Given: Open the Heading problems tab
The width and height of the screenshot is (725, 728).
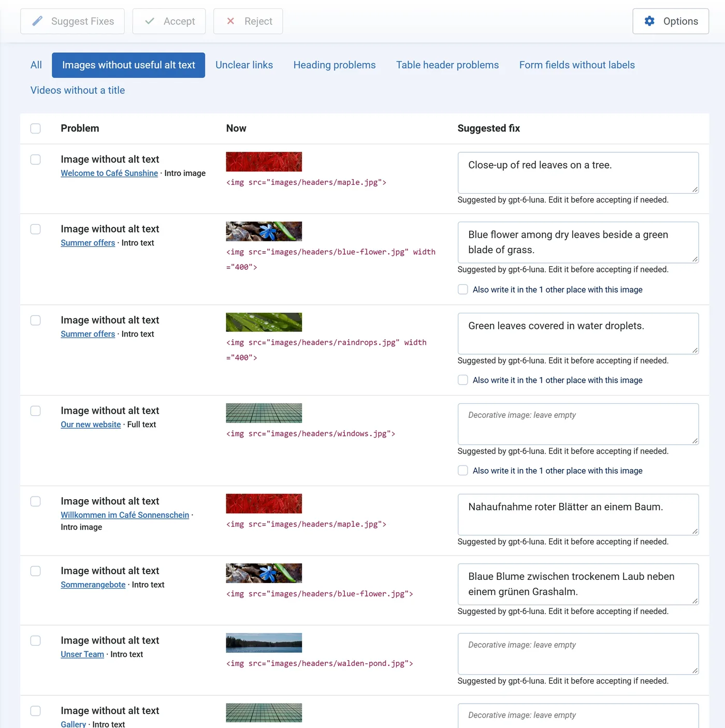Looking at the screenshot, I should click(x=335, y=65).
